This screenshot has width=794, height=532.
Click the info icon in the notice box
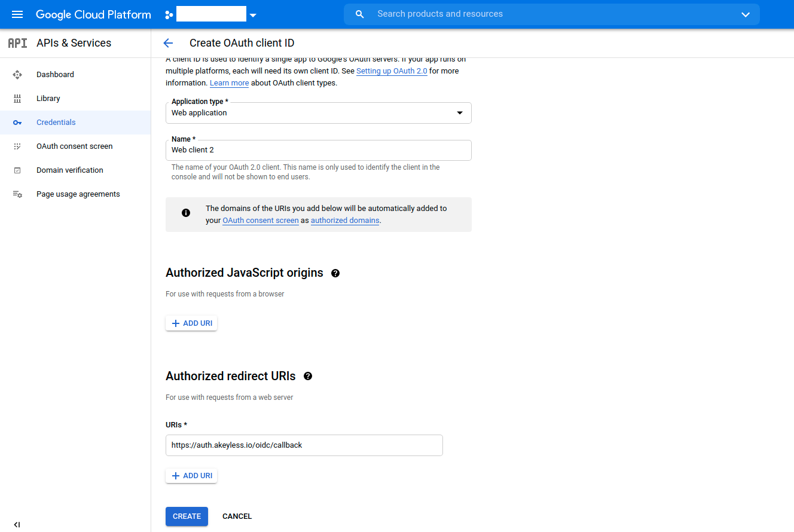click(x=186, y=213)
